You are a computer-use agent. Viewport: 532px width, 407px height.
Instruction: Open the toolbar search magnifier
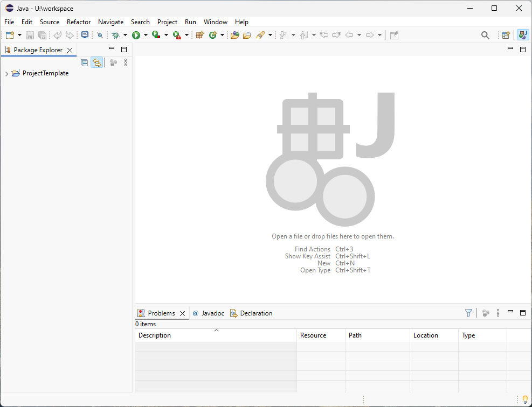[485, 35]
